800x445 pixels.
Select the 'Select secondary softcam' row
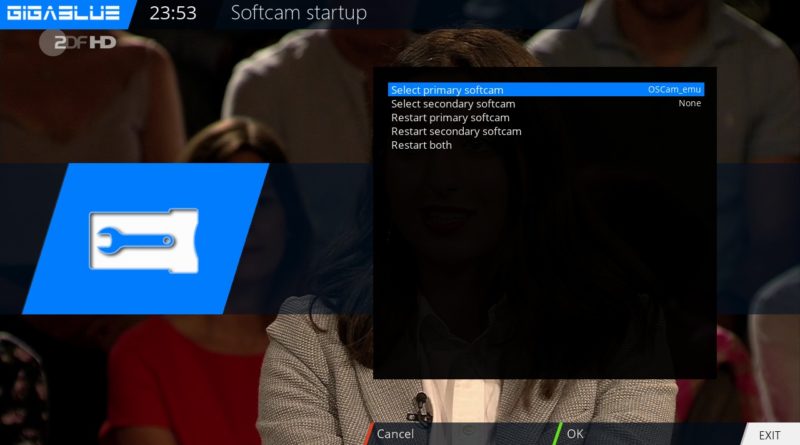click(x=545, y=104)
